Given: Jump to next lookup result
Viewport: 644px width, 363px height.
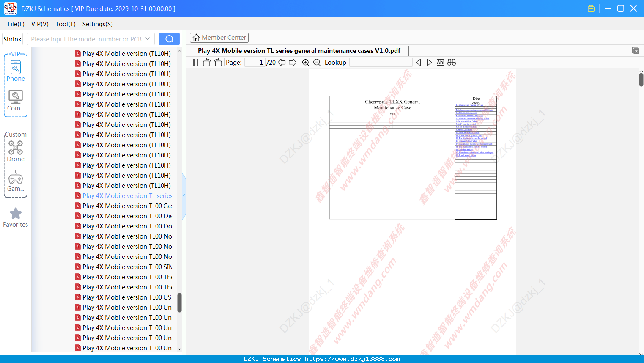Looking at the screenshot, I should tap(429, 63).
